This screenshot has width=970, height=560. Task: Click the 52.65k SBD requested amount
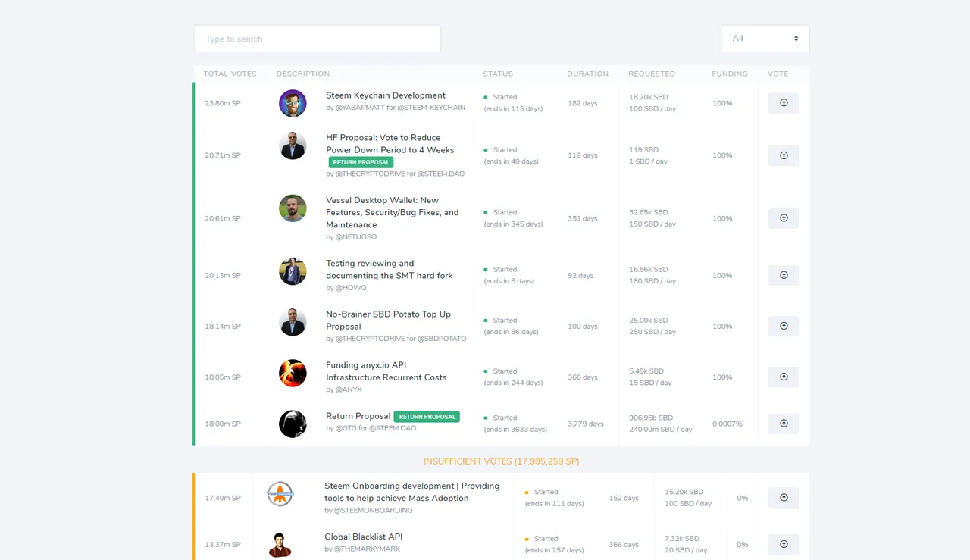[649, 212]
